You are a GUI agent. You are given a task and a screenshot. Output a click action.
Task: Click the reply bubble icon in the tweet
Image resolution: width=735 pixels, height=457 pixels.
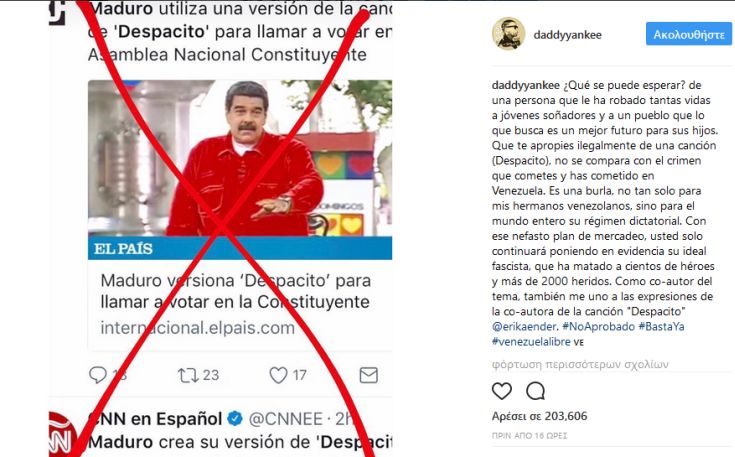[x=98, y=375]
